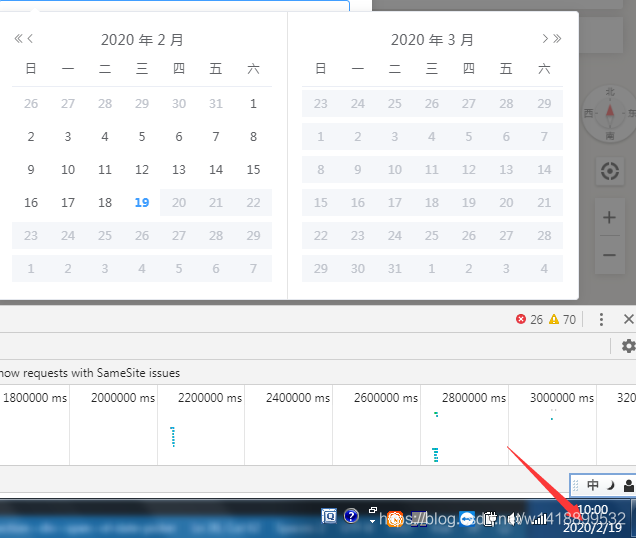Click the map compass control
This screenshot has width=636, height=538.
[x=610, y=113]
